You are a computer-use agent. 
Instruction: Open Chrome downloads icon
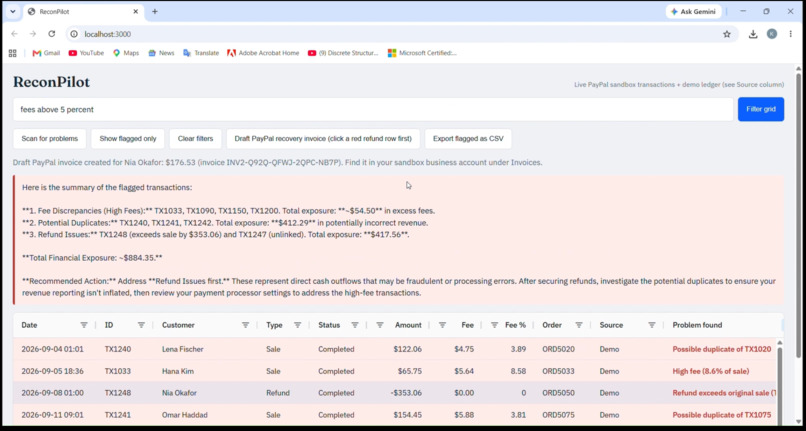(753, 34)
